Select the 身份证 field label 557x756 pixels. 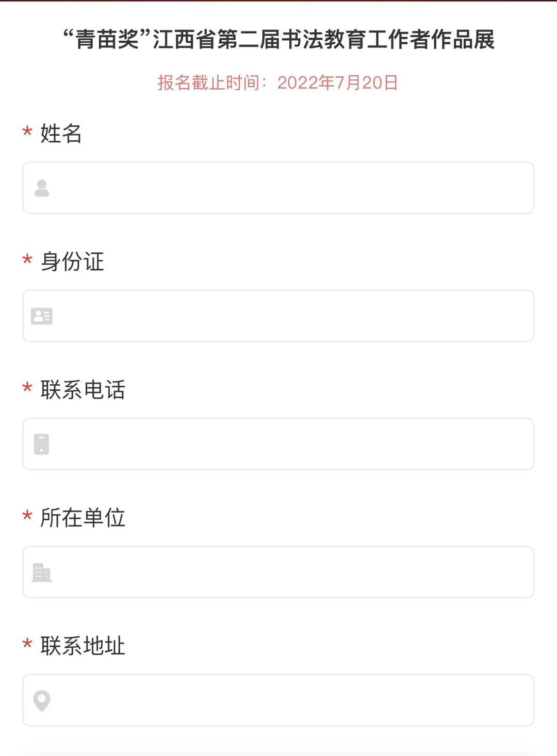72,261
